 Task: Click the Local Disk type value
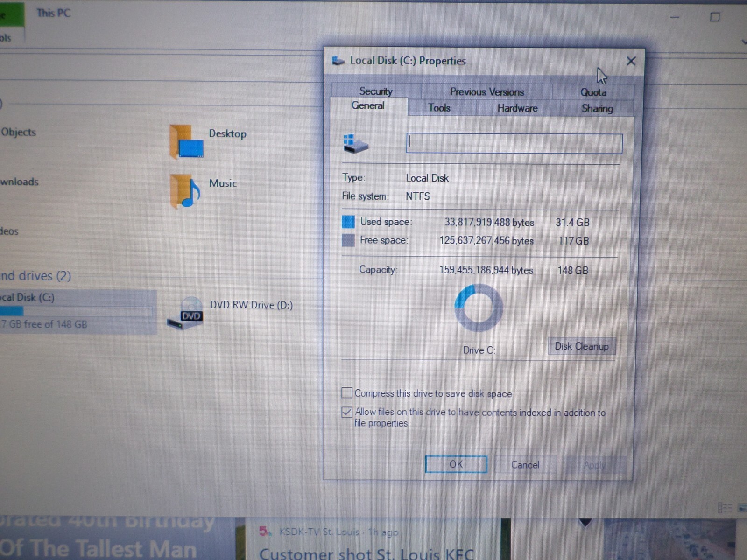coord(427,178)
